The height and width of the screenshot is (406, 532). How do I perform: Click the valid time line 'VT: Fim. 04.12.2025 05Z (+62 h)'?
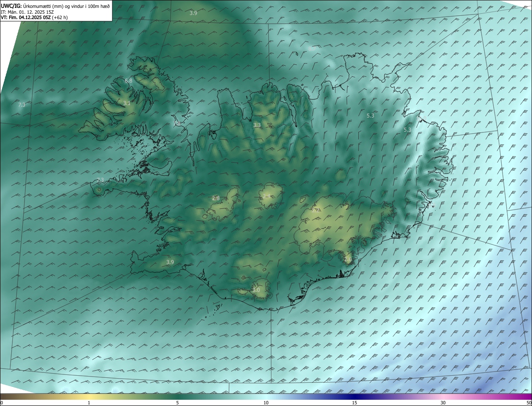[34, 17]
